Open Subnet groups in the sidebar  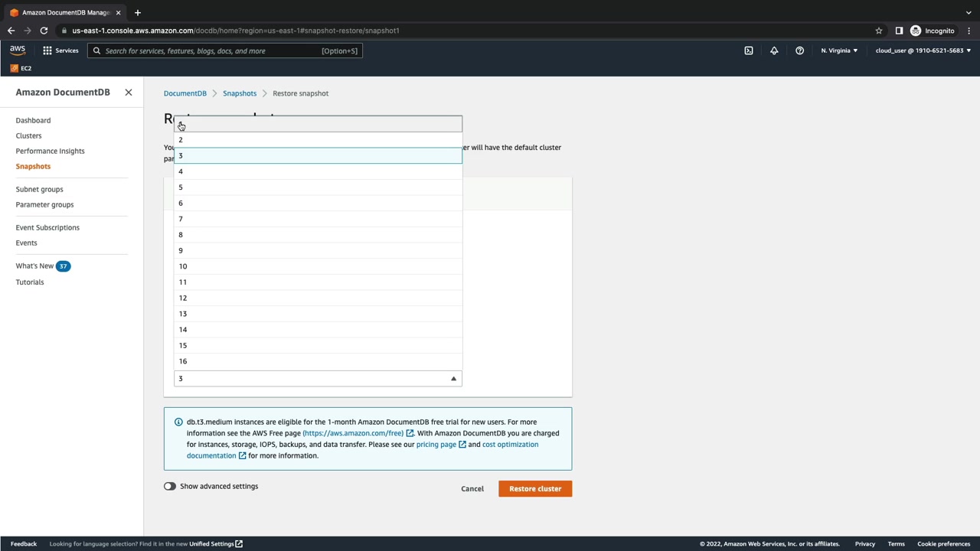pos(39,189)
